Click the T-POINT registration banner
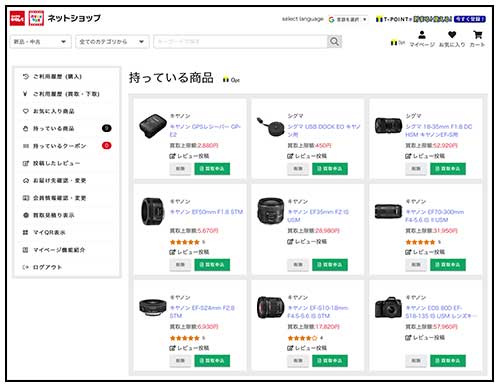This screenshot has height=387, width=499. (430, 19)
